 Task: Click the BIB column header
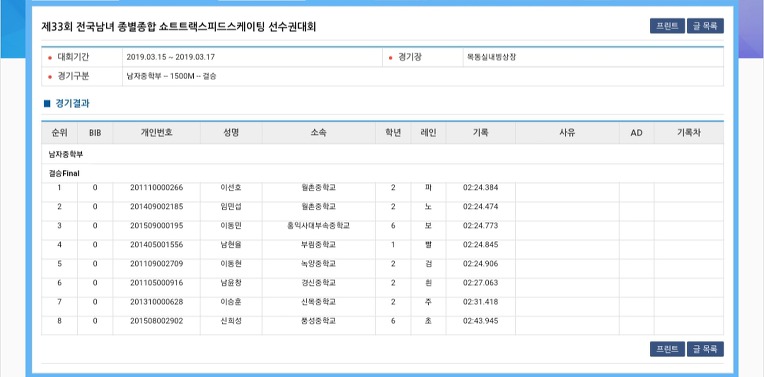(x=95, y=132)
